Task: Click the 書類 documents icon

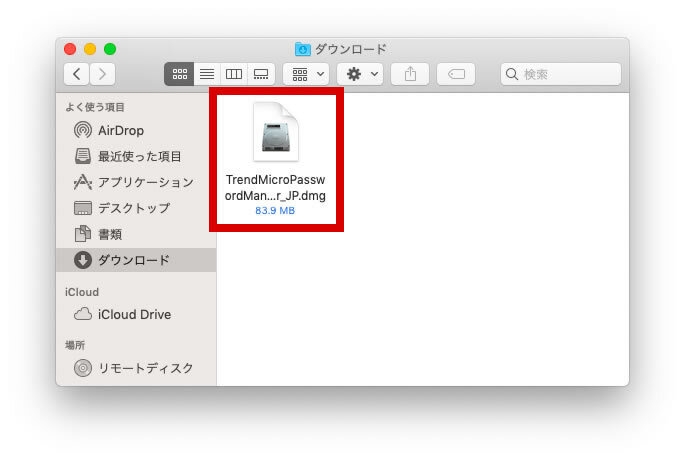Action: [x=83, y=234]
